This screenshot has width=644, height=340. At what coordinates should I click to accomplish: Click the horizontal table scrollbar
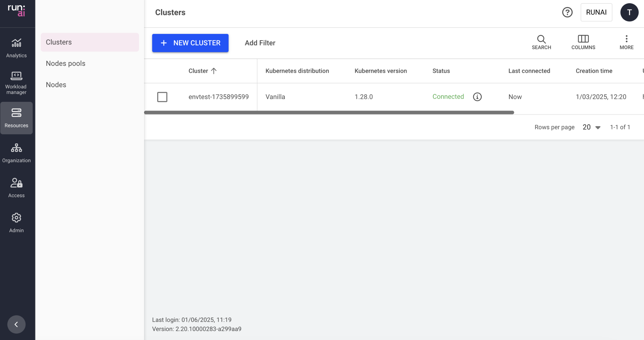point(329,112)
